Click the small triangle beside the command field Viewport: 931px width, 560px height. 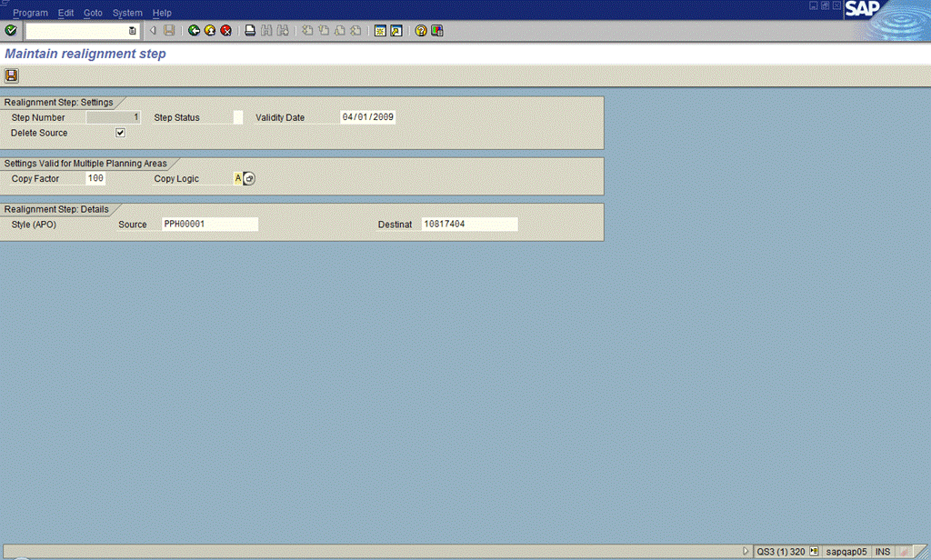coord(153,30)
